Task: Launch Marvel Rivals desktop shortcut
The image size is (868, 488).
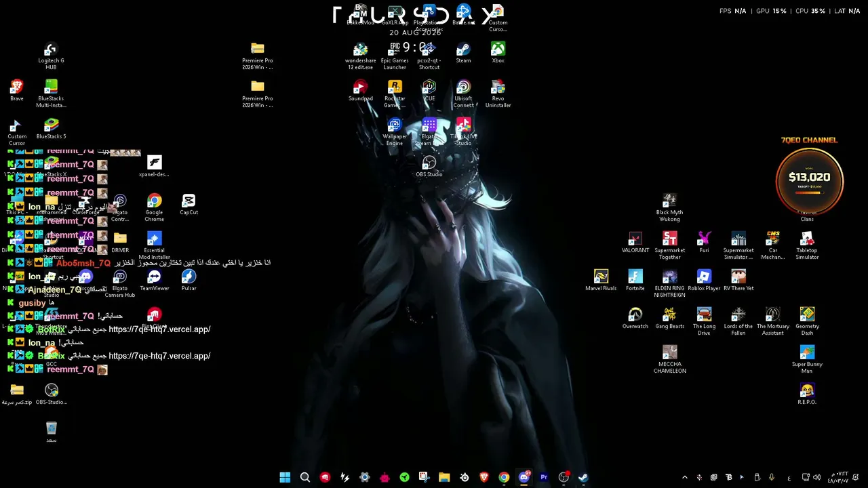Action: 601,280
